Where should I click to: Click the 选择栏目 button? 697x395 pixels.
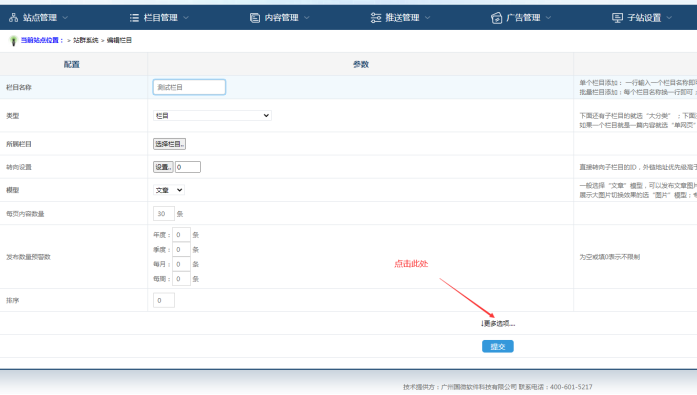(169, 144)
